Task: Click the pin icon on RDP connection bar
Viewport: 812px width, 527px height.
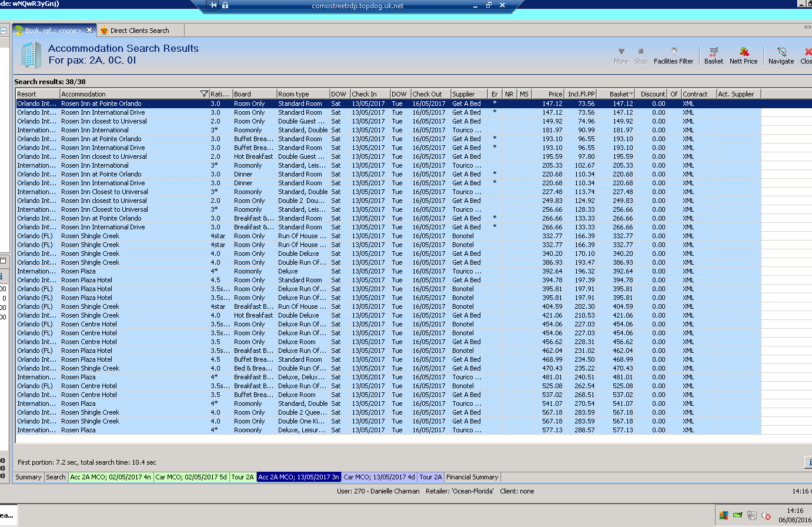Action: coord(213,5)
